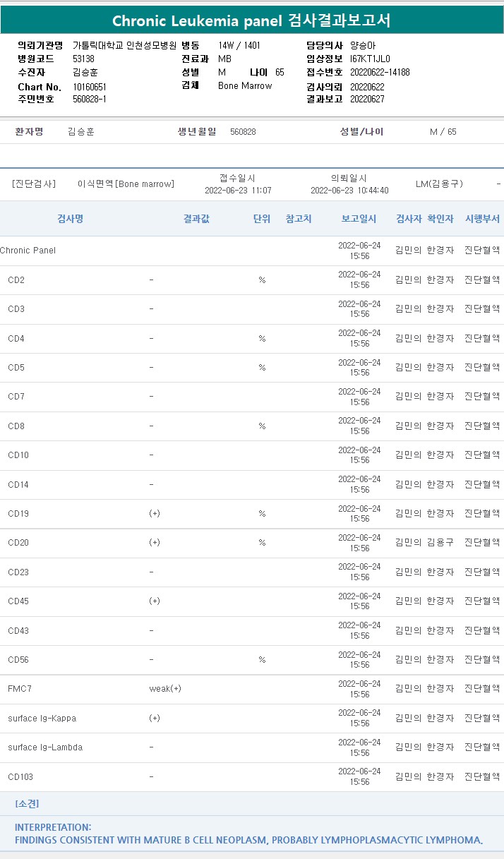The height and width of the screenshot is (859, 504).
Task: Select the Chart No. value 10160651
Action: tap(89, 87)
